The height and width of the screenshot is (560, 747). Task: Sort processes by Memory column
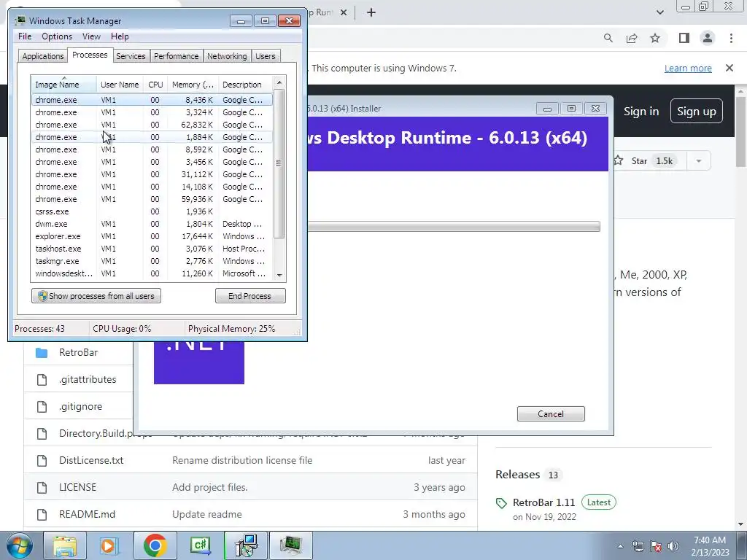193,85
